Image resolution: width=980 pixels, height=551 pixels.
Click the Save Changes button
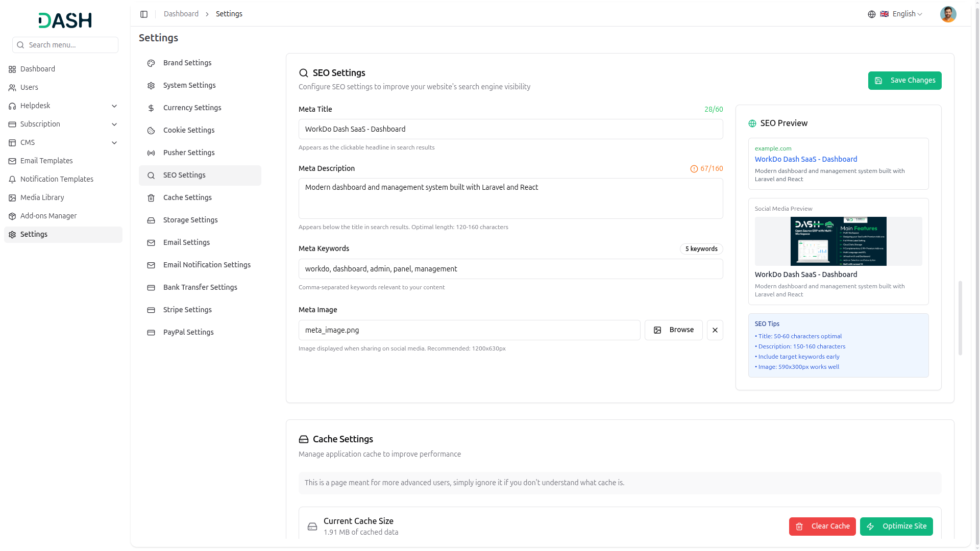click(x=904, y=81)
